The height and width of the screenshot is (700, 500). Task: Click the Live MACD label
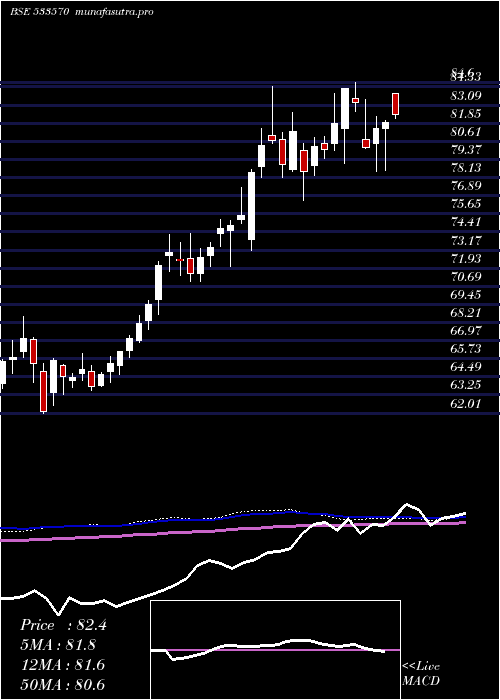click(421, 674)
